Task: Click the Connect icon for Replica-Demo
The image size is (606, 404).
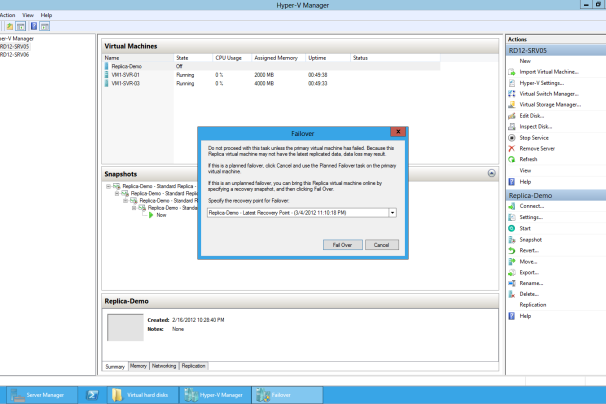Action: (512, 206)
